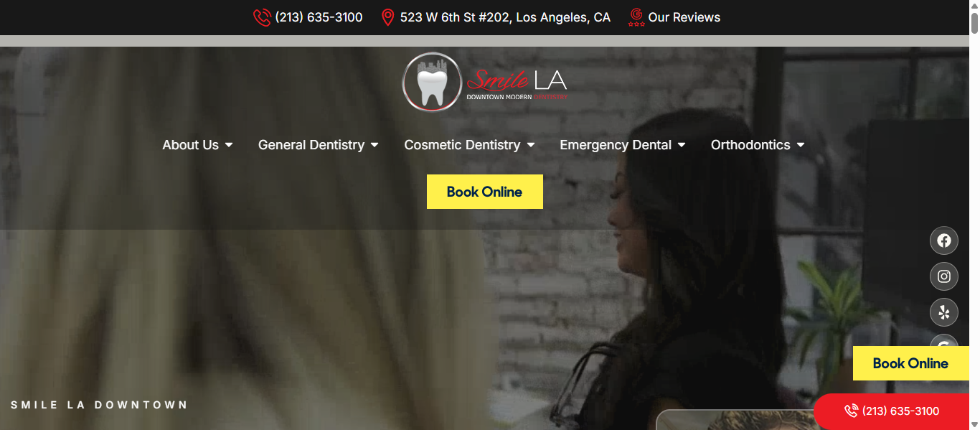This screenshot has height=430, width=980.
Task: Open the Emergency Dental menu item
Action: tap(616, 145)
